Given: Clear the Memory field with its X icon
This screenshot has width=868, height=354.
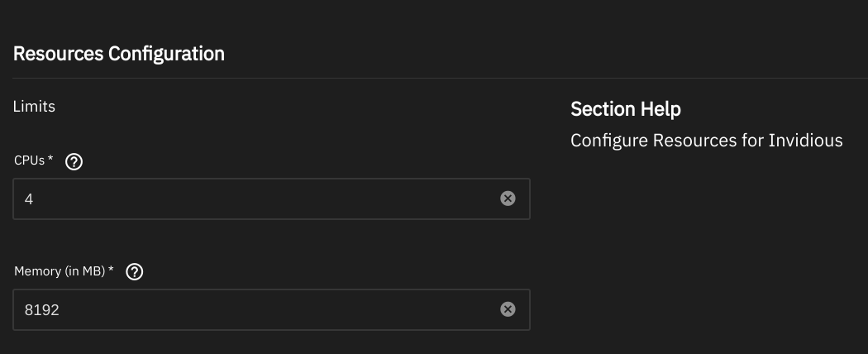Looking at the screenshot, I should pyautogui.click(x=508, y=309).
